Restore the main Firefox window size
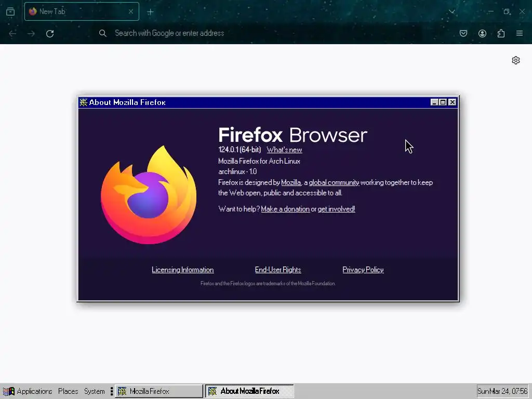 pyautogui.click(x=507, y=11)
